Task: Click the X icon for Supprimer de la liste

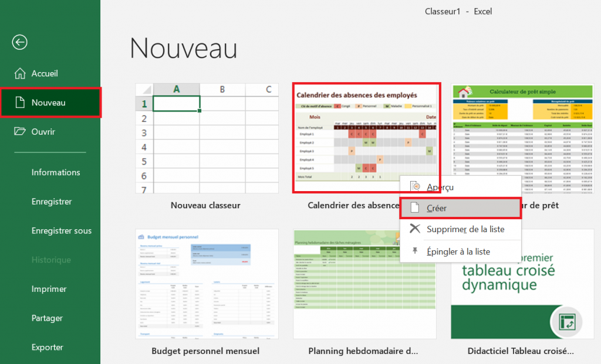Action: click(x=414, y=229)
